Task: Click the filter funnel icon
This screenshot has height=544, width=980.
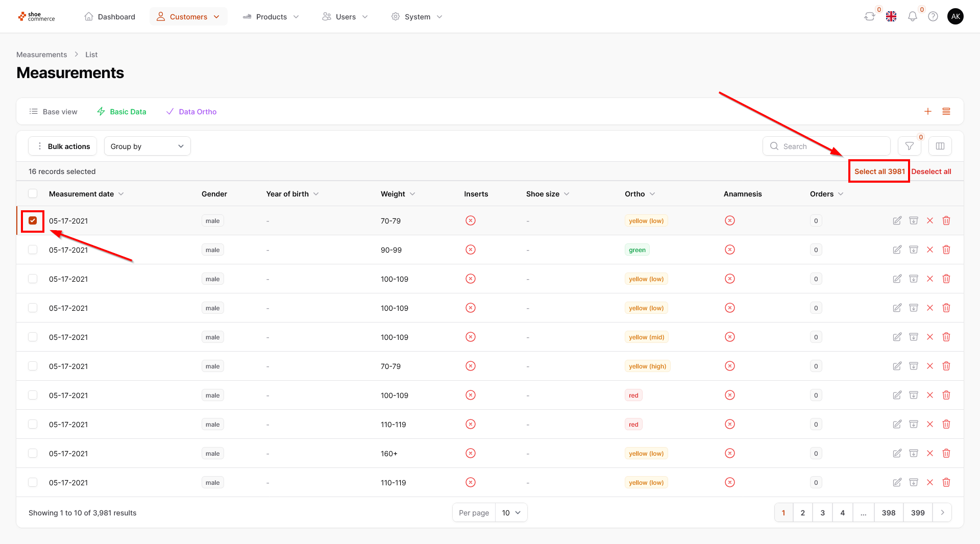Action: click(x=909, y=146)
